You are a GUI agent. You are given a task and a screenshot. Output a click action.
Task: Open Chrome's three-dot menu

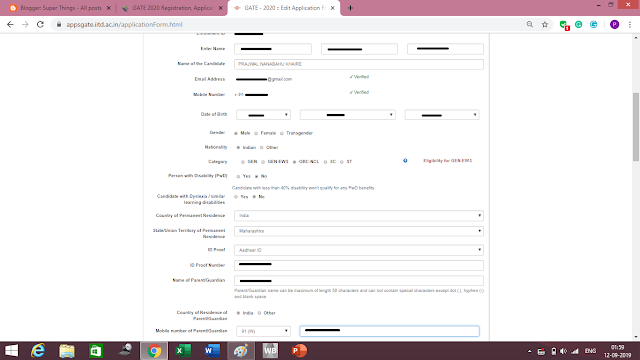click(630, 24)
